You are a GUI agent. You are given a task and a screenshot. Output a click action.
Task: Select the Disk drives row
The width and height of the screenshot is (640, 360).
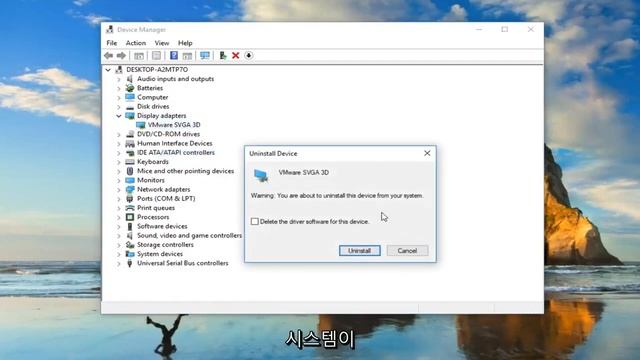pyautogui.click(x=153, y=107)
